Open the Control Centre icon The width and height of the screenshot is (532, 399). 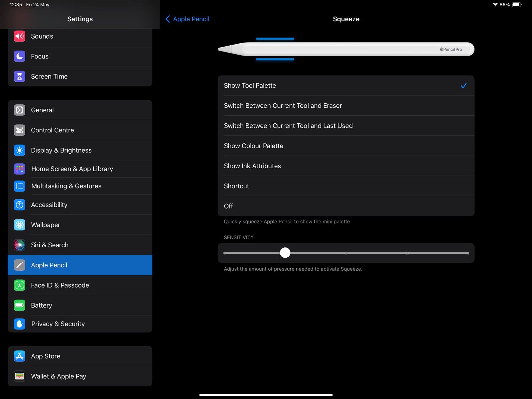point(19,130)
